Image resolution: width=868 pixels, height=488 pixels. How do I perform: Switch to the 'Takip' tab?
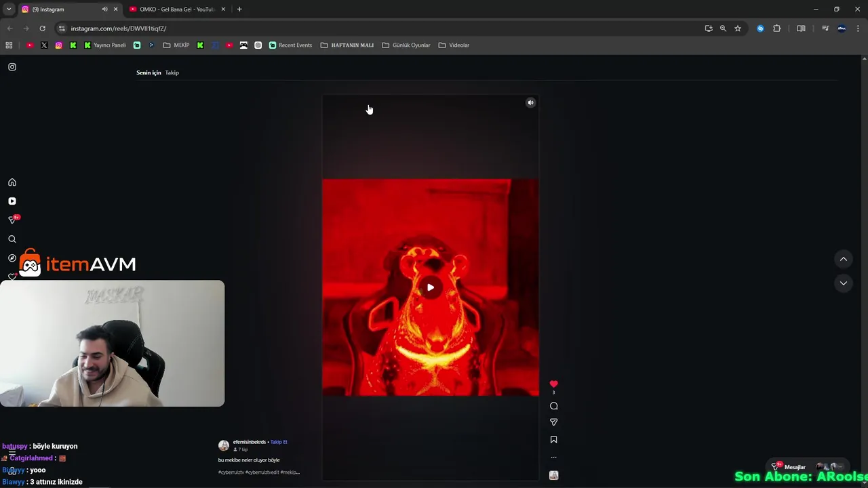click(172, 73)
